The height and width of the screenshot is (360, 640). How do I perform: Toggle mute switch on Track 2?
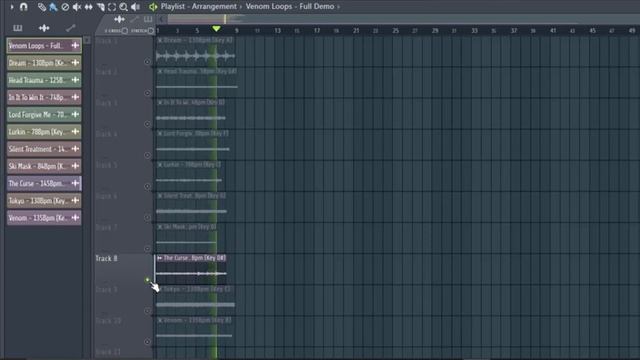pyautogui.click(x=147, y=93)
